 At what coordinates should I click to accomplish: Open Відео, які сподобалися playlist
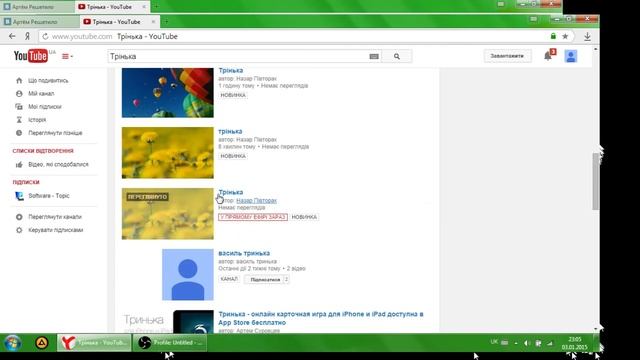click(58, 164)
